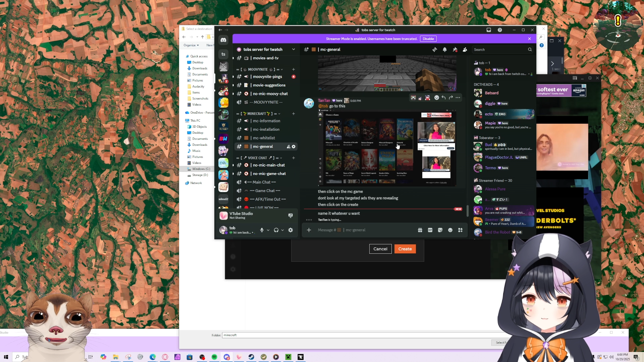Open the Threads icon in channel header
Image resolution: width=644 pixels, height=362 pixels.
[x=435, y=50]
